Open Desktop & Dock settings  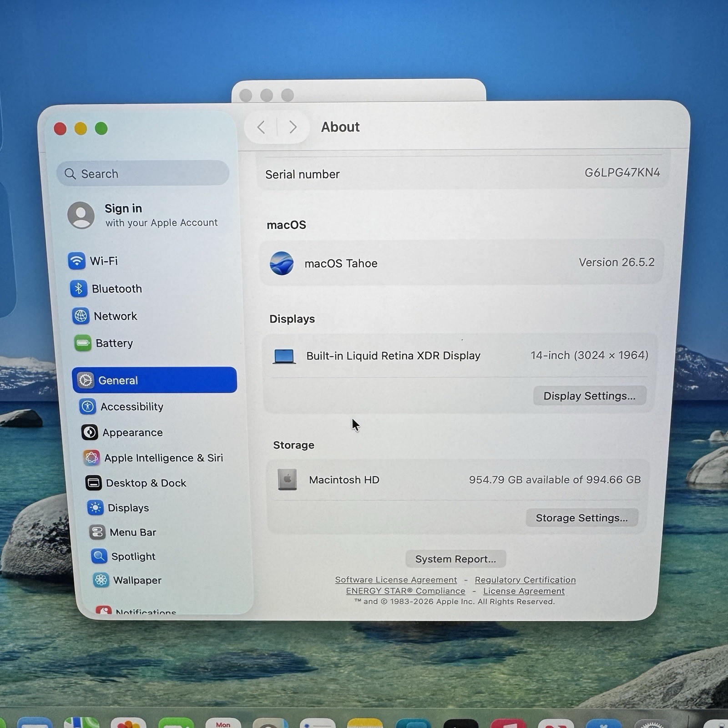coord(136,483)
